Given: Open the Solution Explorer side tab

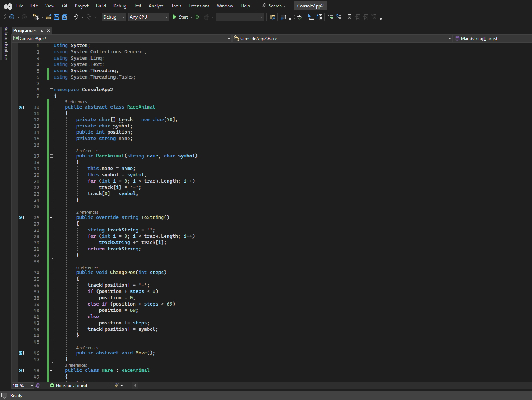Looking at the screenshot, I should [6, 43].
